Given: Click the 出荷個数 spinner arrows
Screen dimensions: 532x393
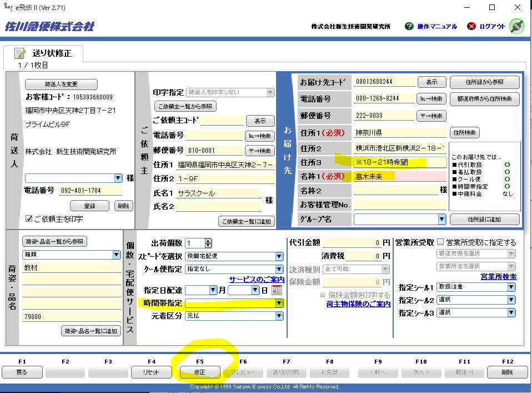Looking at the screenshot, I should click(208, 243).
